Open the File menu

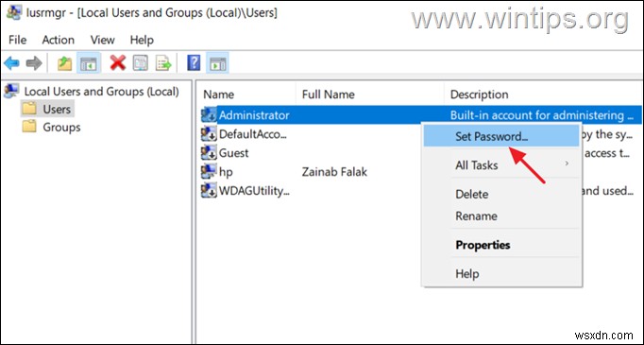(18, 40)
